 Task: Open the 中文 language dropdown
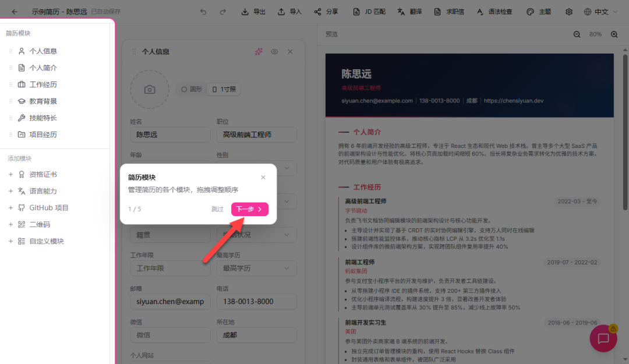tap(601, 12)
